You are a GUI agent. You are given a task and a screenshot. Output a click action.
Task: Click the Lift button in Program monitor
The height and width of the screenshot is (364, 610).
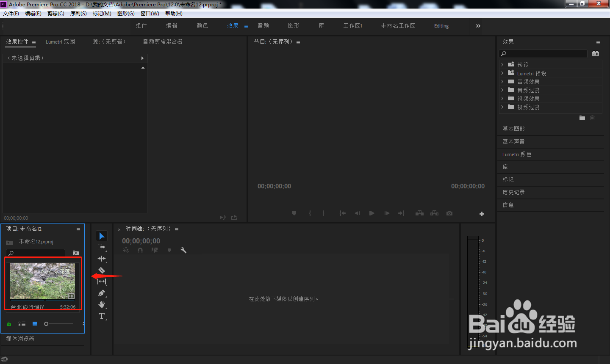[x=419, y=213]
